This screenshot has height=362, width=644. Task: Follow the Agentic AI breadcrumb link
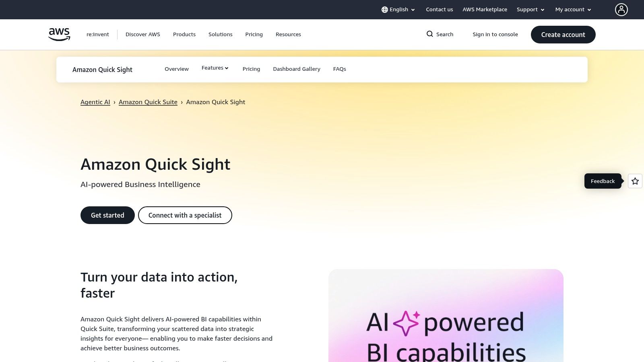(x=95, y=102)
